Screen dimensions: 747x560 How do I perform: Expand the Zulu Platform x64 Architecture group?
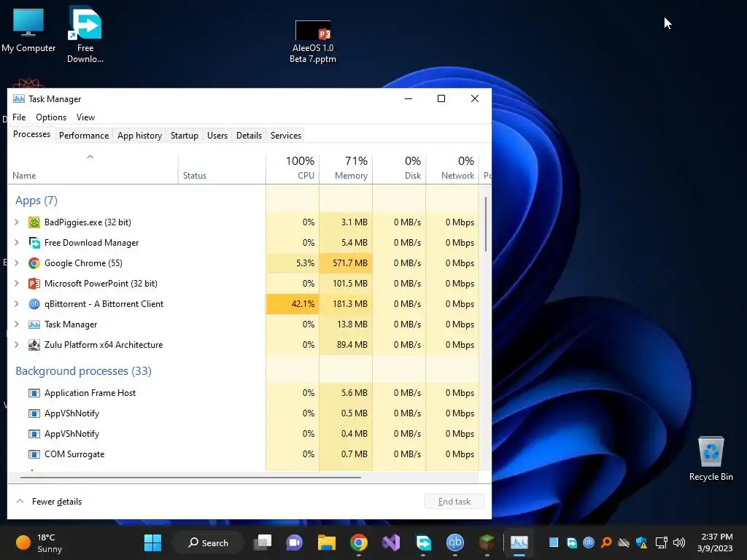[17, 345]
